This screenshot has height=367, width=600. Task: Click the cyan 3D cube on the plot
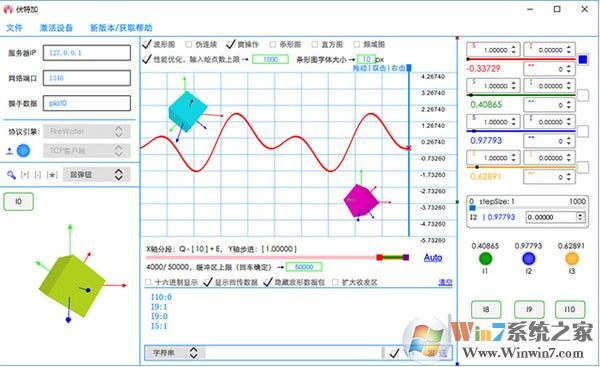(188, 111)
